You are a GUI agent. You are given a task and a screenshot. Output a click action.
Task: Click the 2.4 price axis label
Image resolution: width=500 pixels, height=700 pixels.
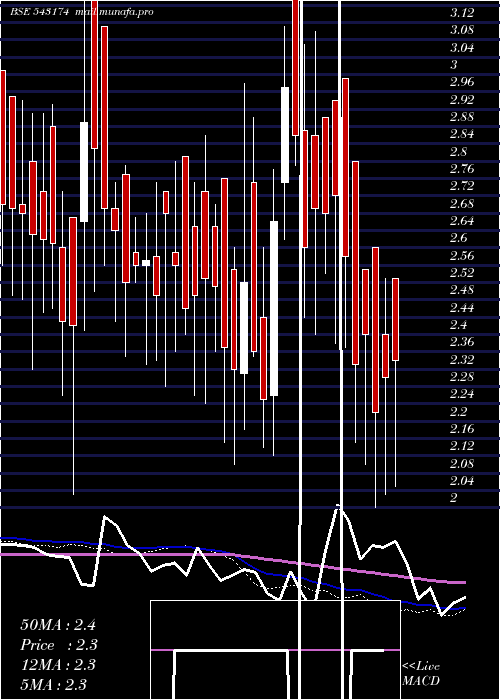pyautogui.click(x=458, y=325)
